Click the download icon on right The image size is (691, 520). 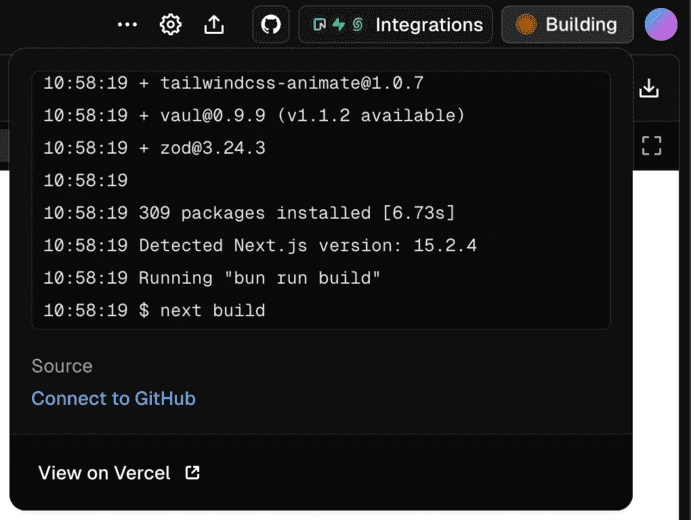pos(649,89)
